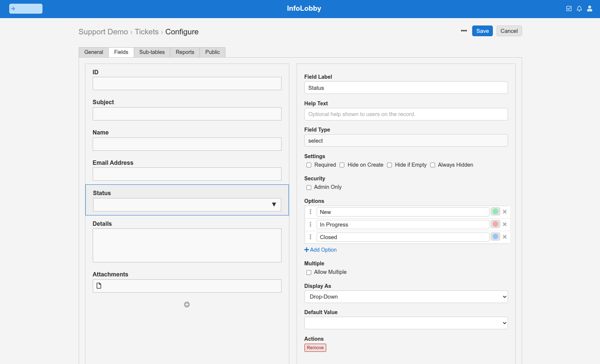Open the Sub-tables tab
The height and width of the screenshot is (364, 600).
click(152, 52)
